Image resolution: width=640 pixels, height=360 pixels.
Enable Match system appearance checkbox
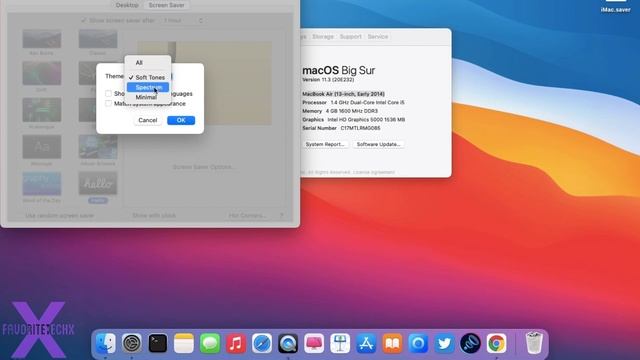point(108,103)
